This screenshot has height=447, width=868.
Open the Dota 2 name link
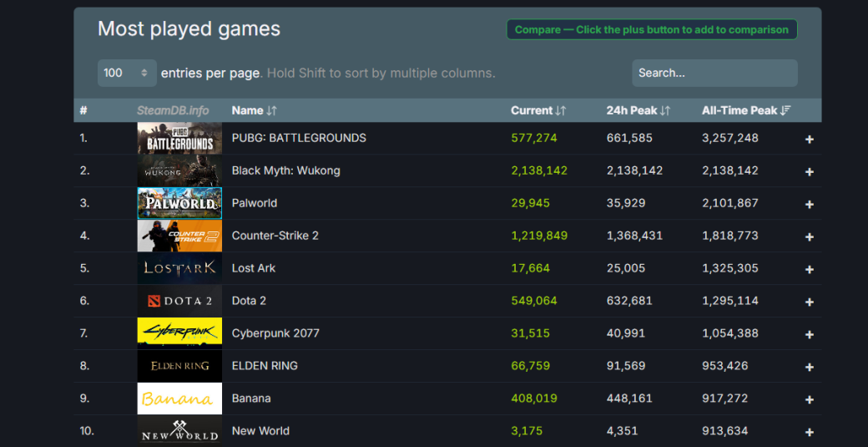click(x=249, y=301)
